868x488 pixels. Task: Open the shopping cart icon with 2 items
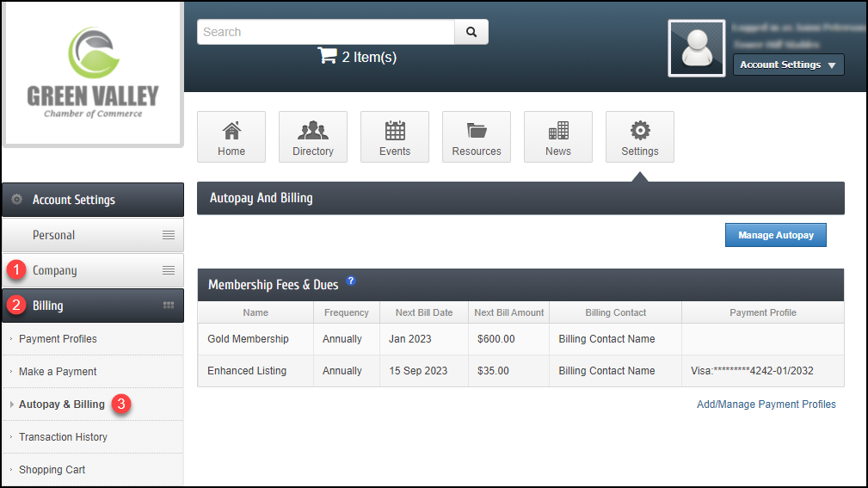click(x=327, y=57)
